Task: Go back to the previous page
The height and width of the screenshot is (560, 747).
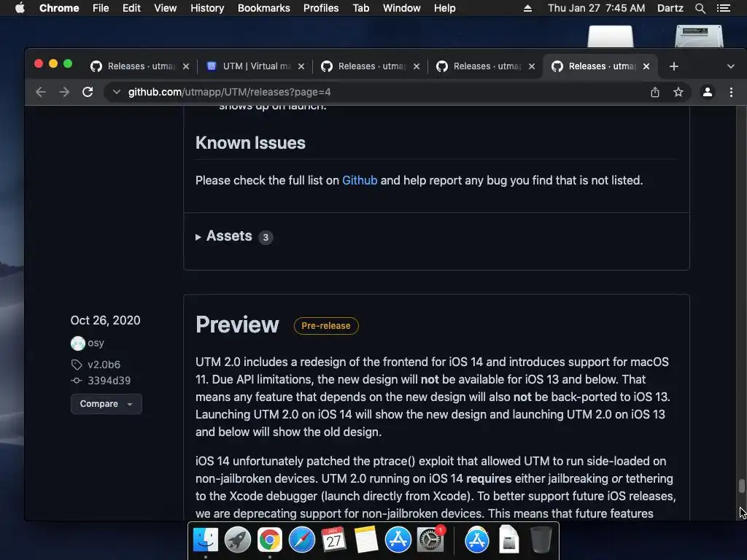Action: coord(41,92)
